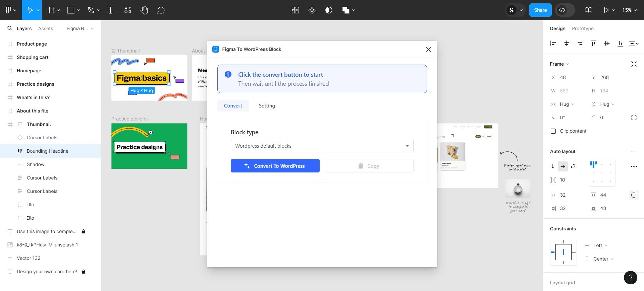Click the Create component icon
The width and height of the screenshot is (644, 291).
tap(312, 10)
